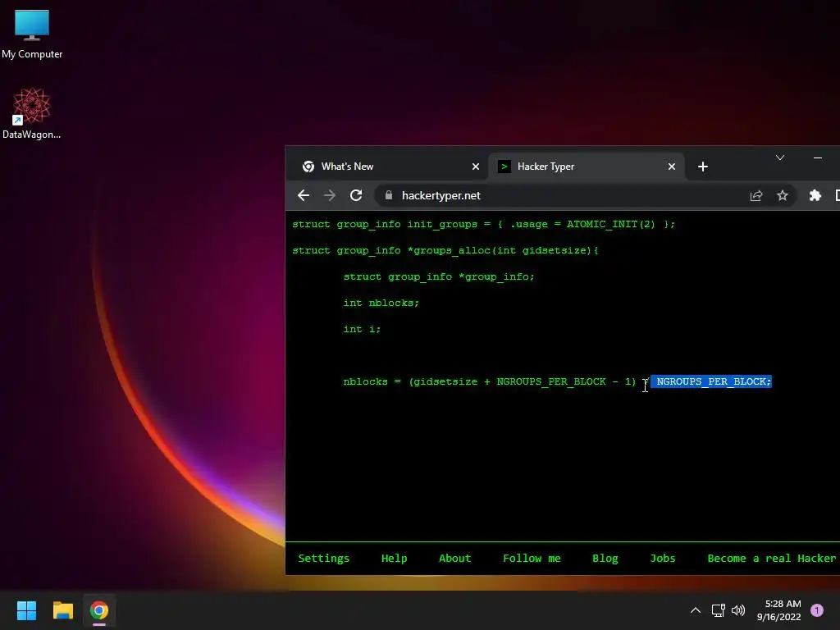The width and height of the screenshot is (840, 630).
Task: Open the DataWagon desktop shortcut
Action: coord(32,113)
